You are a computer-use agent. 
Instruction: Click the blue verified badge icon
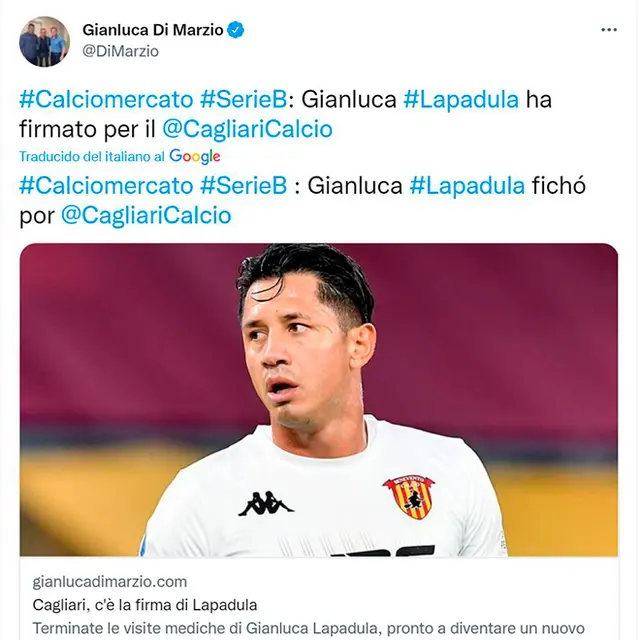[236, 30]
